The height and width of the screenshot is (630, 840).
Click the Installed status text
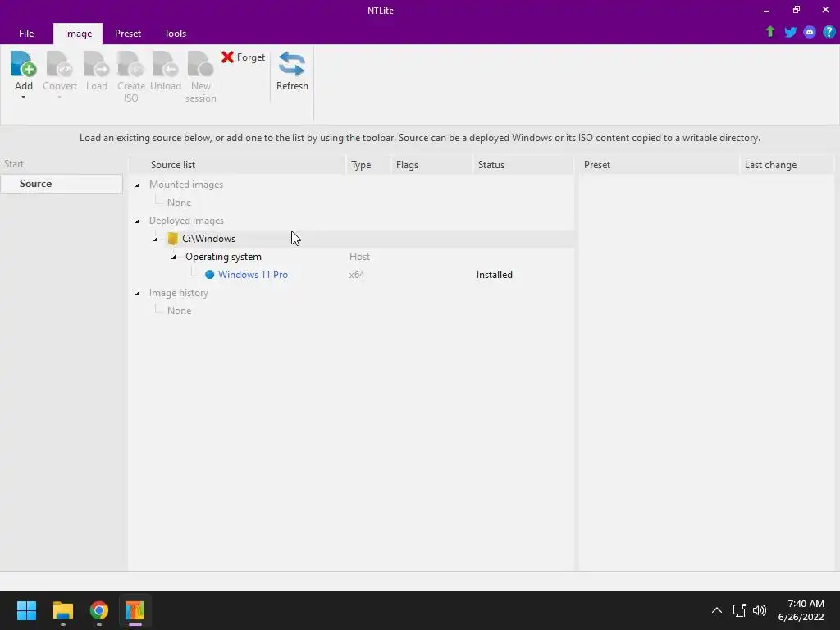(494, 274)
